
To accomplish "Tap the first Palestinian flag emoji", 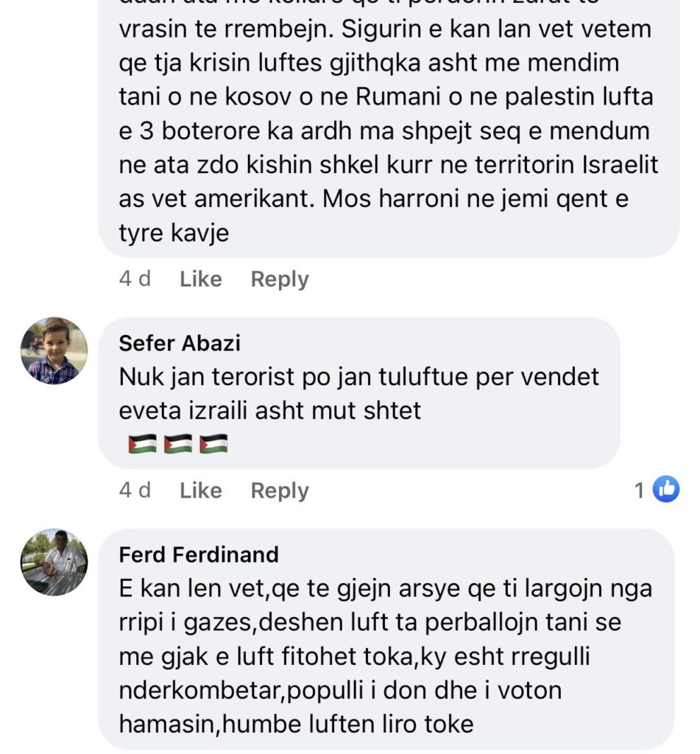I will tap(142, 444).
